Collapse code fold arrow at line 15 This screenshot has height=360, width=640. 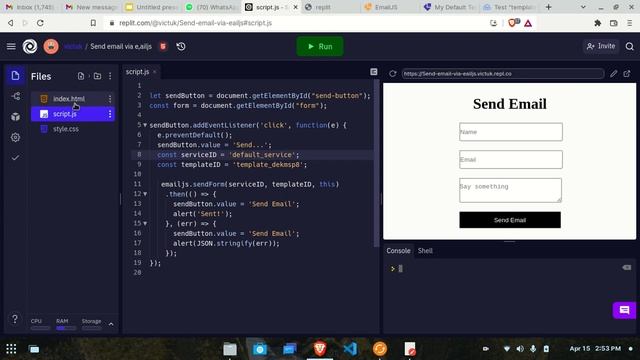(145, 224)
